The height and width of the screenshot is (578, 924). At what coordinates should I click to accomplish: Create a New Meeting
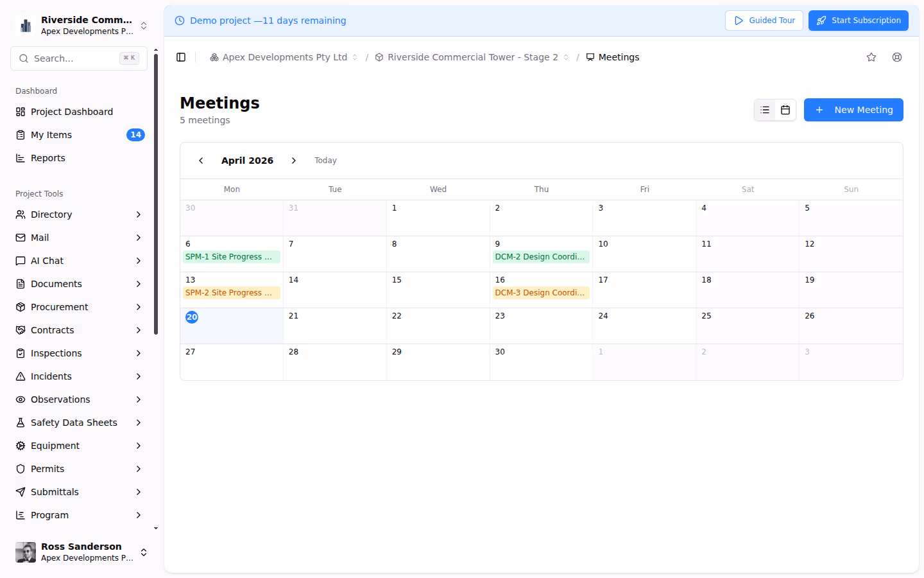(853, 110)
